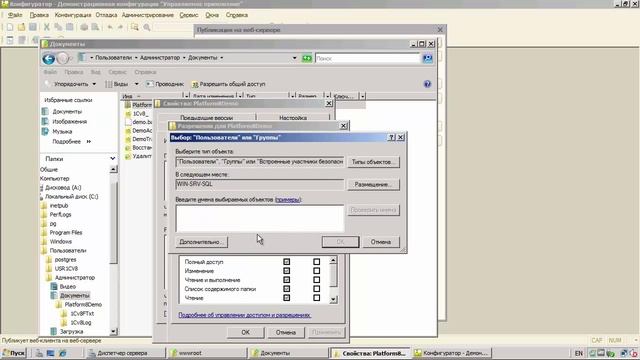The width and height of the screenshot is (640, 360).
Task: Toggle deny checkbox for Полный доступ
Action: (x=316, y=262)
